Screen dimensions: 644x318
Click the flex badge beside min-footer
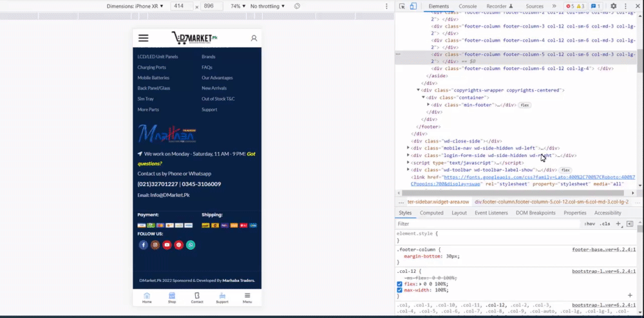pos(524,105)
